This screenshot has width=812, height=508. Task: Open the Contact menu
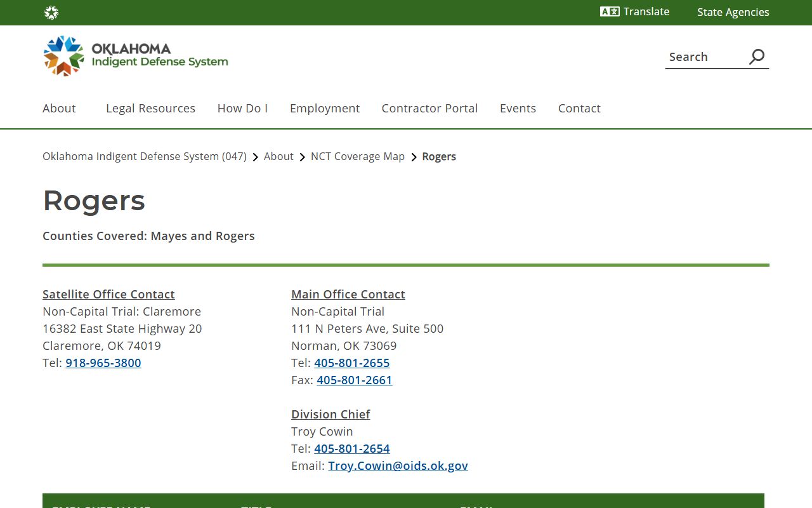pyautogui.click(x=579, y=109)
